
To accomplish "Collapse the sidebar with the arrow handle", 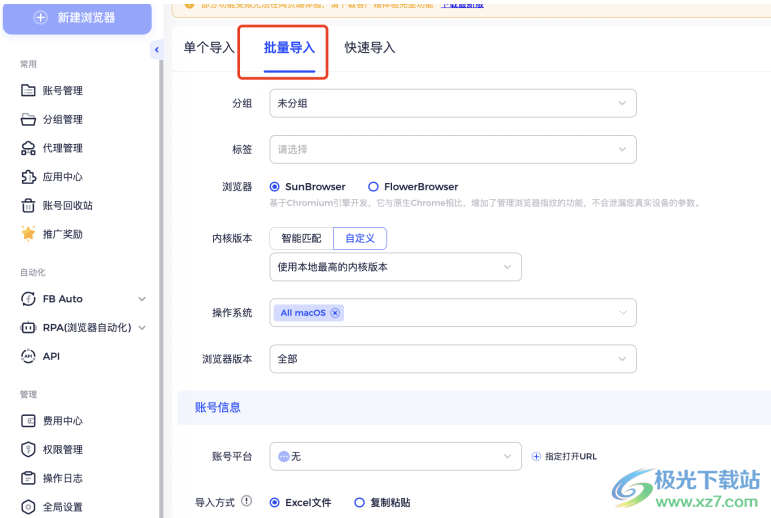I will (x=156, y=50).
